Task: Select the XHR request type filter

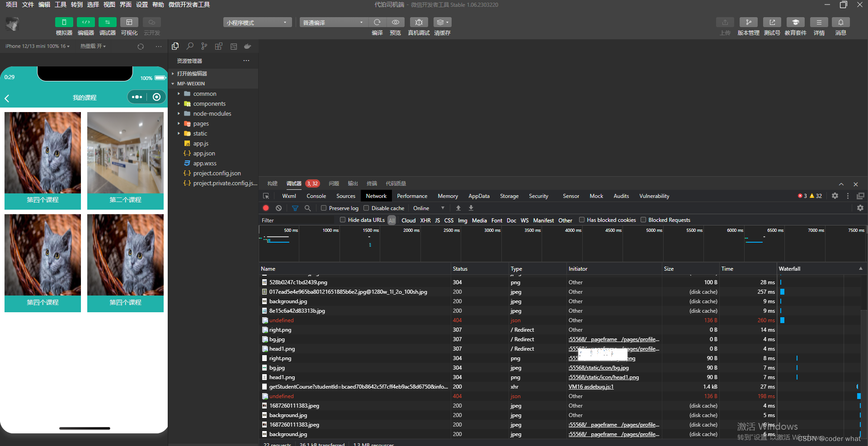Action: pyautogui.click(x=425, y=220)
